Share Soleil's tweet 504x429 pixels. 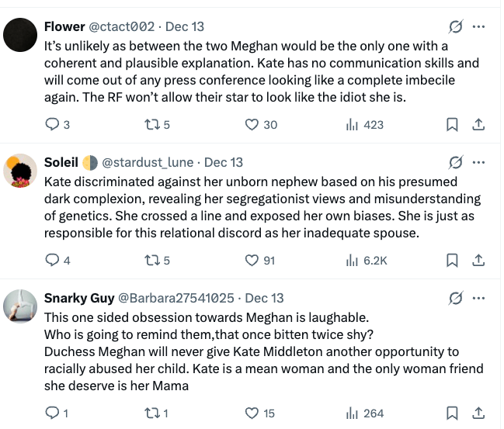pyautogui.click(x=479, y=260)
